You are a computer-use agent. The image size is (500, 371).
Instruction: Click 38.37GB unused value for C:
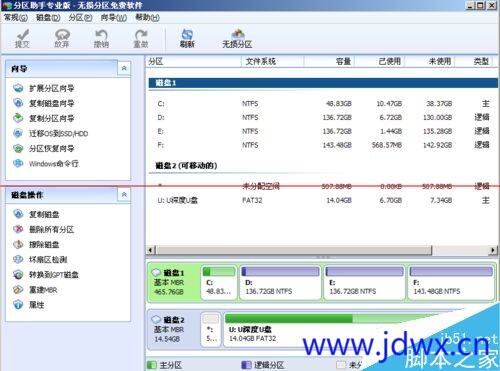coord(439,104)
